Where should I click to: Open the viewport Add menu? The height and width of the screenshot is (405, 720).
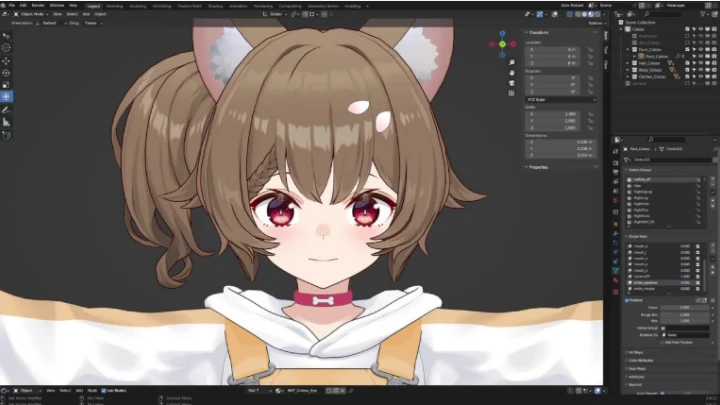pyautogui.click(x=86, y=14)
